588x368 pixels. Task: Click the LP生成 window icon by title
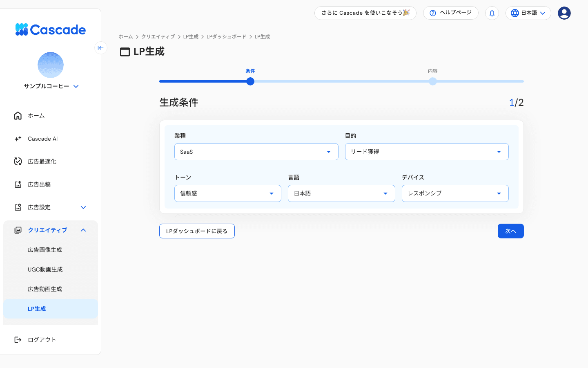pyautogui.click(x=125, y=52)
